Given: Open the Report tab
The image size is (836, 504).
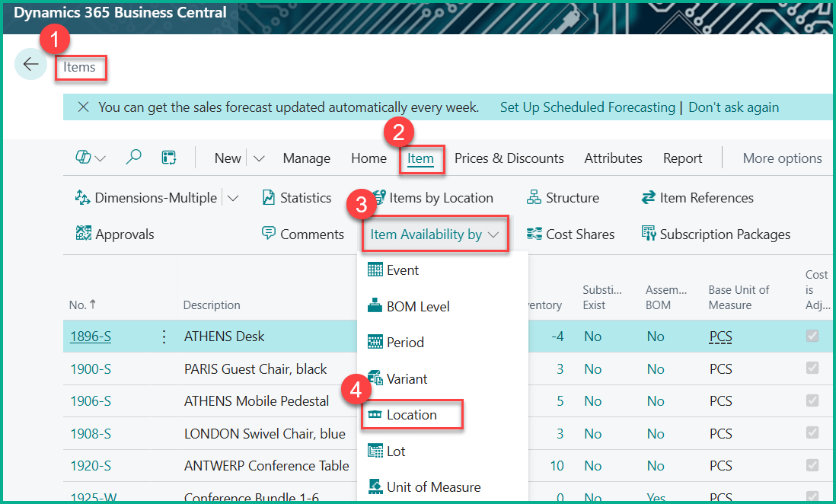Looking at the screenshot, I should tap(682, 158).
